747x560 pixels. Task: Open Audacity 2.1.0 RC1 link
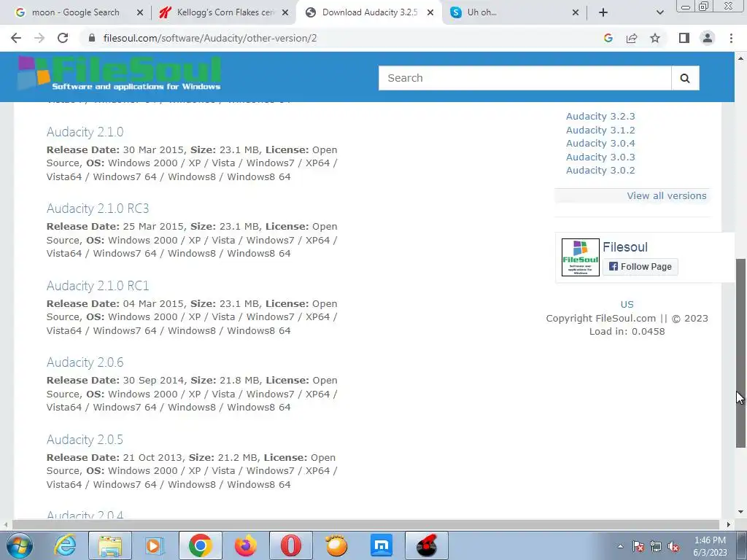(98, 286)
